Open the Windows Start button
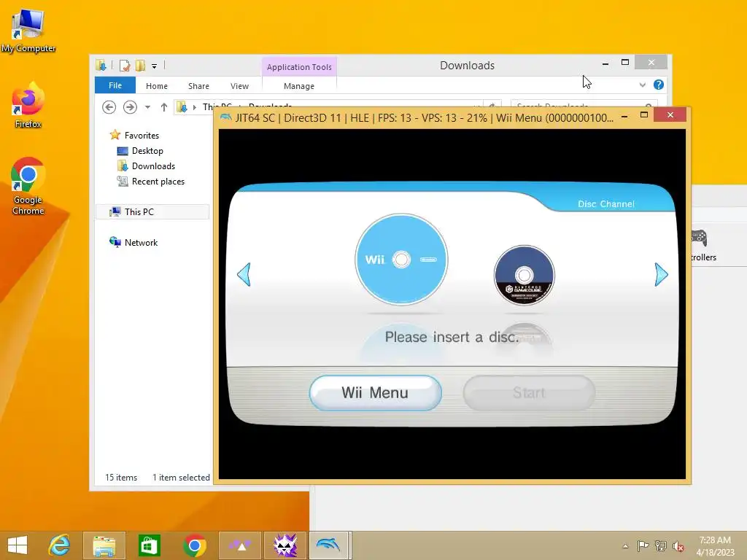This screenshot has width=747, height=560. click(x=18, y=545)
